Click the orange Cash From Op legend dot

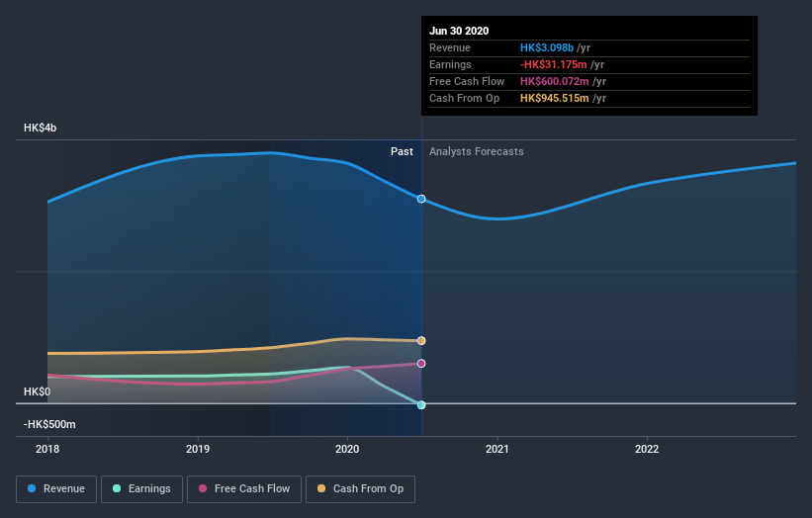pos(321,488)
